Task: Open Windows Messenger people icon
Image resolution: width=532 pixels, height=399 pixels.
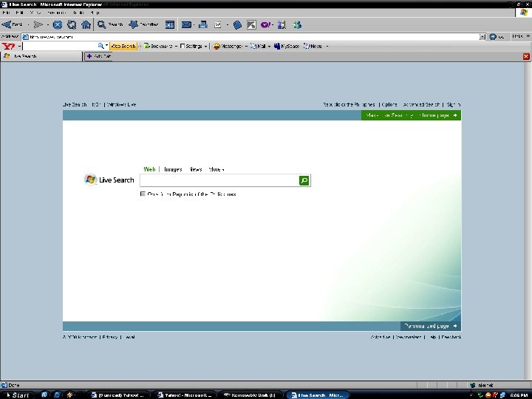Action: coord(297,25)
